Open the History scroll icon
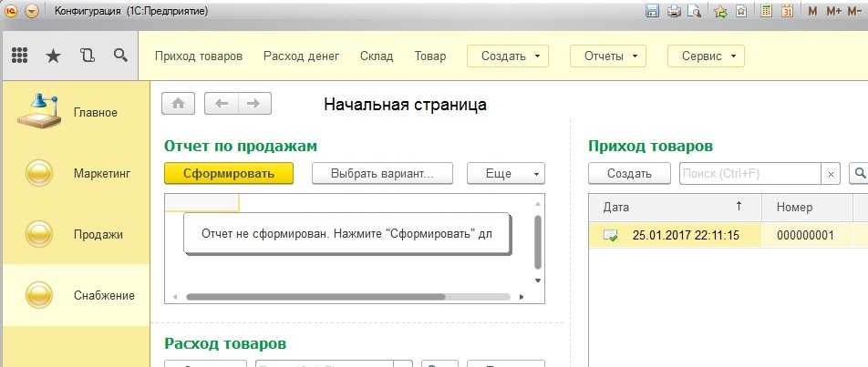 [x=87, y=56]
